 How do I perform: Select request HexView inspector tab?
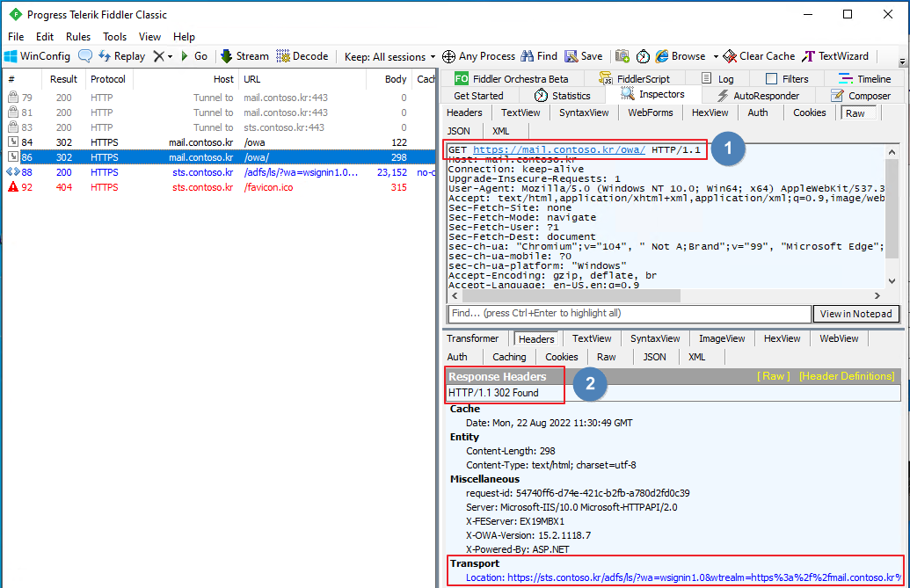point(710,113)
